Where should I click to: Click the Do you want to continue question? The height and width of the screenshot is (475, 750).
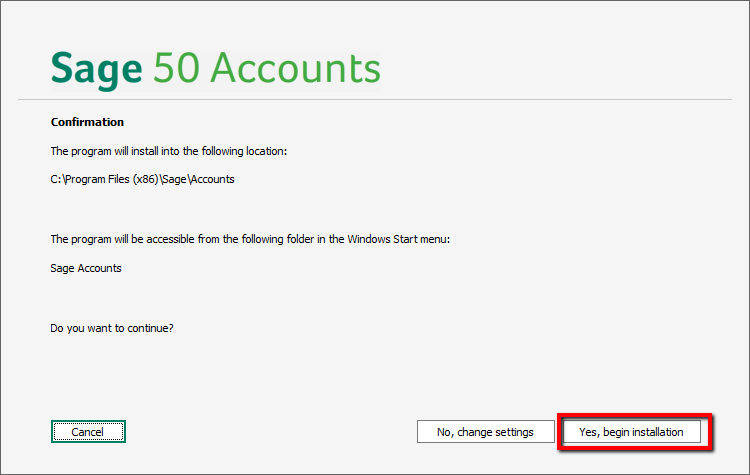pos(112,328)
